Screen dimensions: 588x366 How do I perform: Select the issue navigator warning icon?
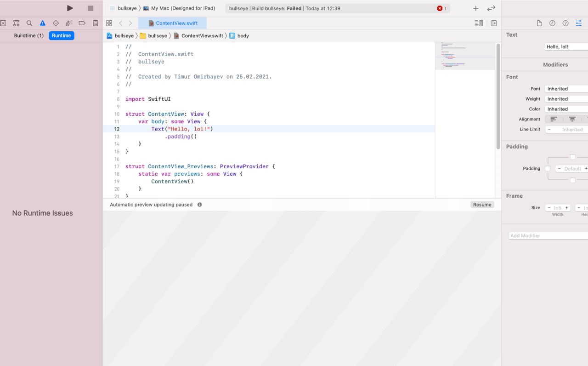click(43, 23)
